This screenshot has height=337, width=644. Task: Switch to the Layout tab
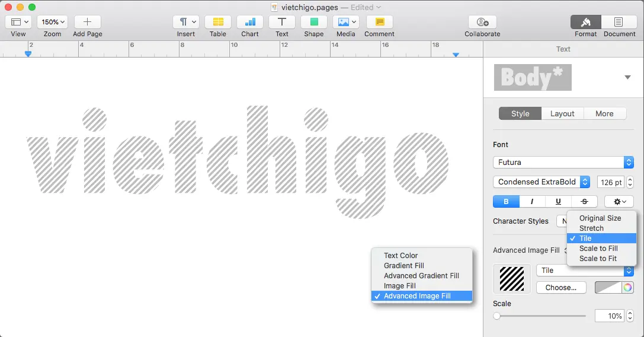pos(562,113)
